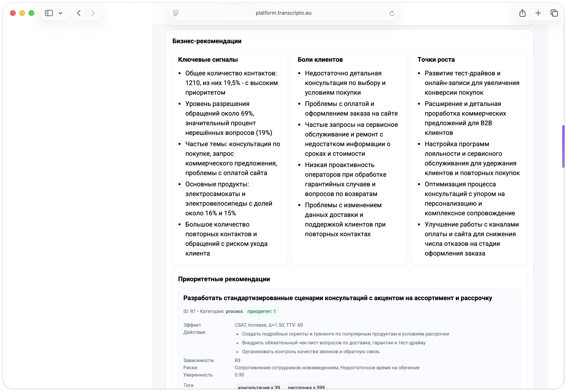Expand the sidebar dropdown chevron
Screen dimensions: 567x392
click(x=61, y=13)
